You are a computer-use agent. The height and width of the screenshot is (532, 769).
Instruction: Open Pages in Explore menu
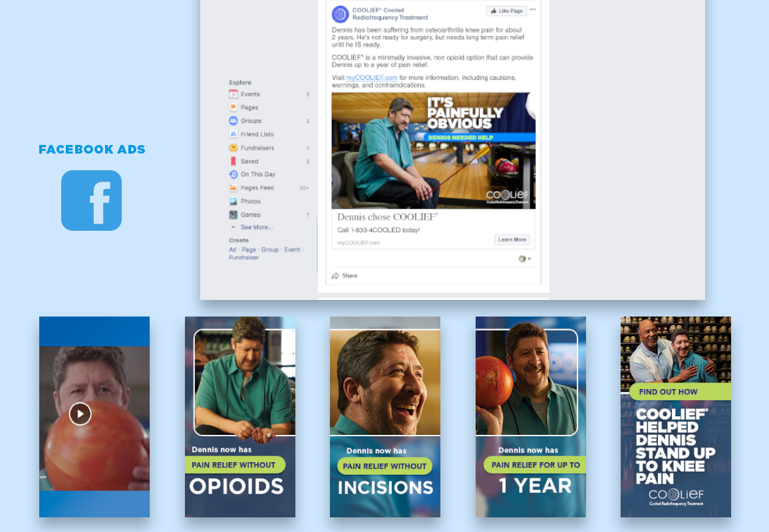(x=249, y=107)
